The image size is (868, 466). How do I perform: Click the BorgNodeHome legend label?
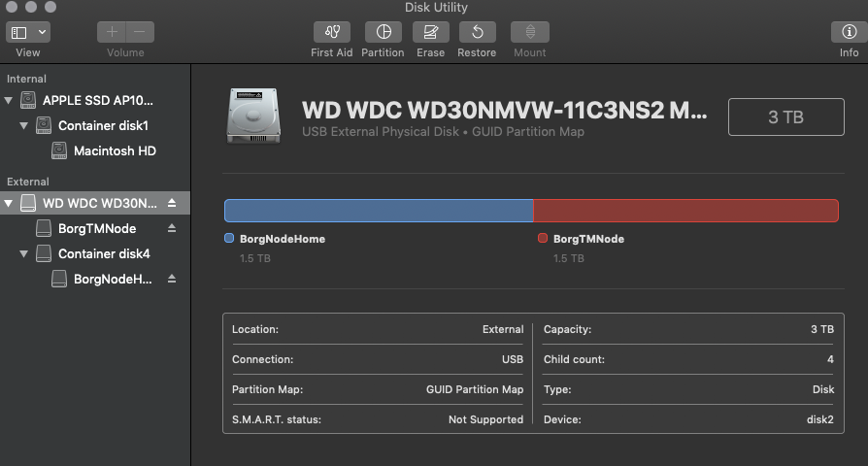[283, 239]
